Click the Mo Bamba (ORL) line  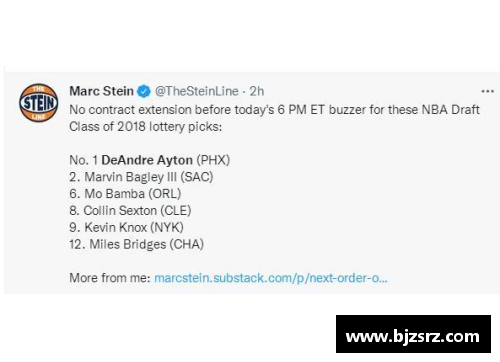(x=125, y=194)
